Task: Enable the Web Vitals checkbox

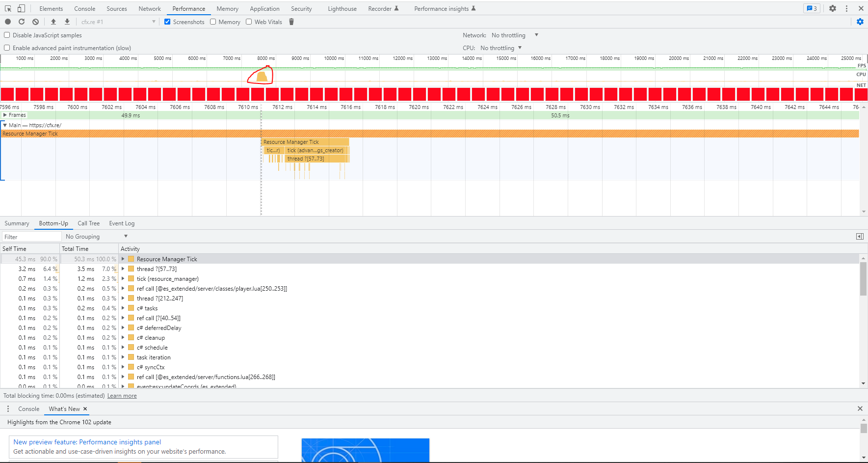Action: point(249,22)
